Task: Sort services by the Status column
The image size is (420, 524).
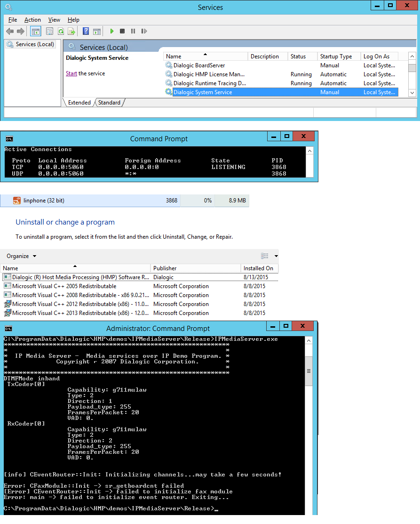Action: click(302, 56)
